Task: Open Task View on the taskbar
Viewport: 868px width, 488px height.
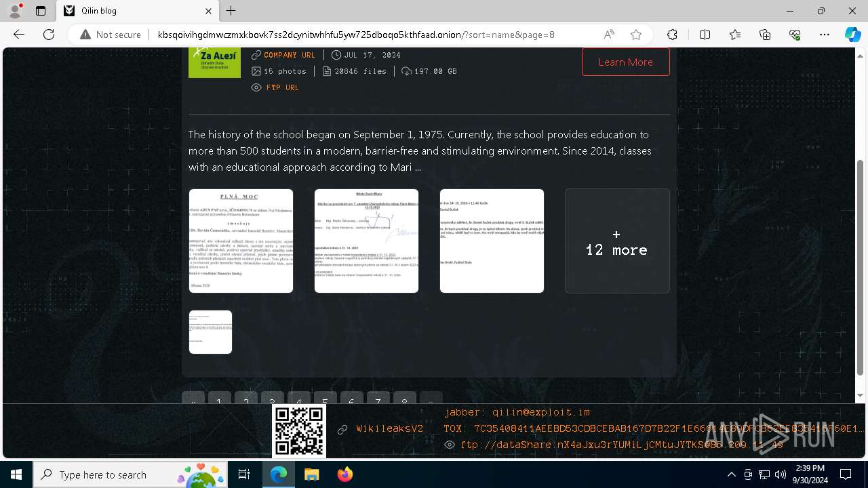Action: [x=244, y=474]
